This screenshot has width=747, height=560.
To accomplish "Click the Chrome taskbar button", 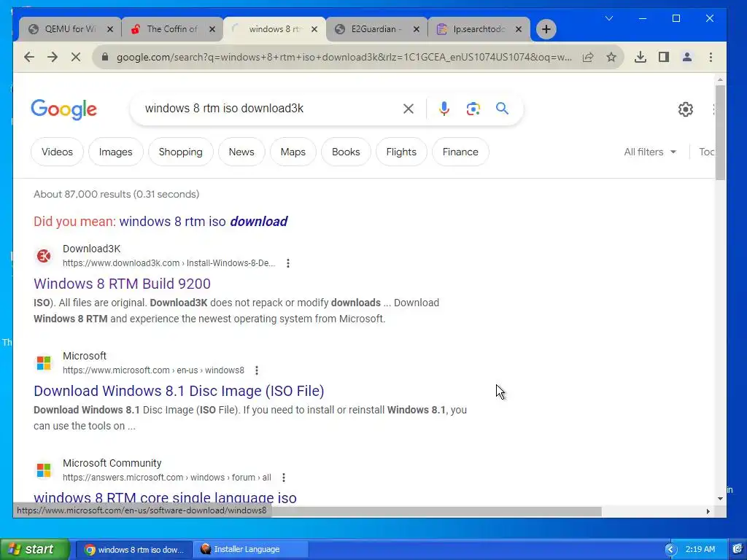I will click(134, 549).
